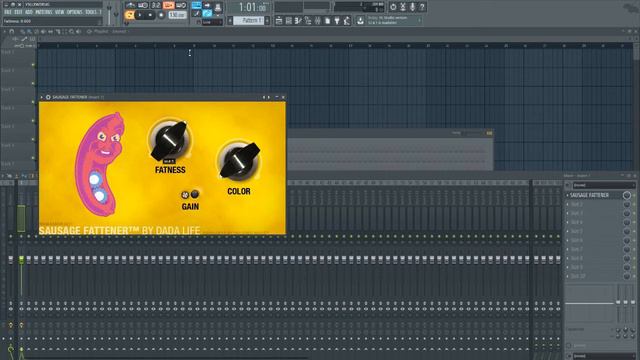Mute Track 1 with its green LED
This screenshot has width=640, height=360.
[33, 64]
